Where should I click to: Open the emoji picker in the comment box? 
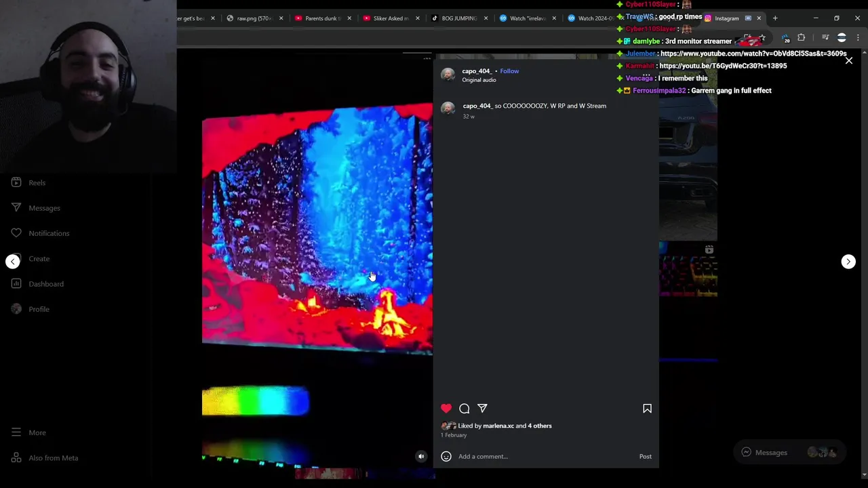tap(446, 457)
